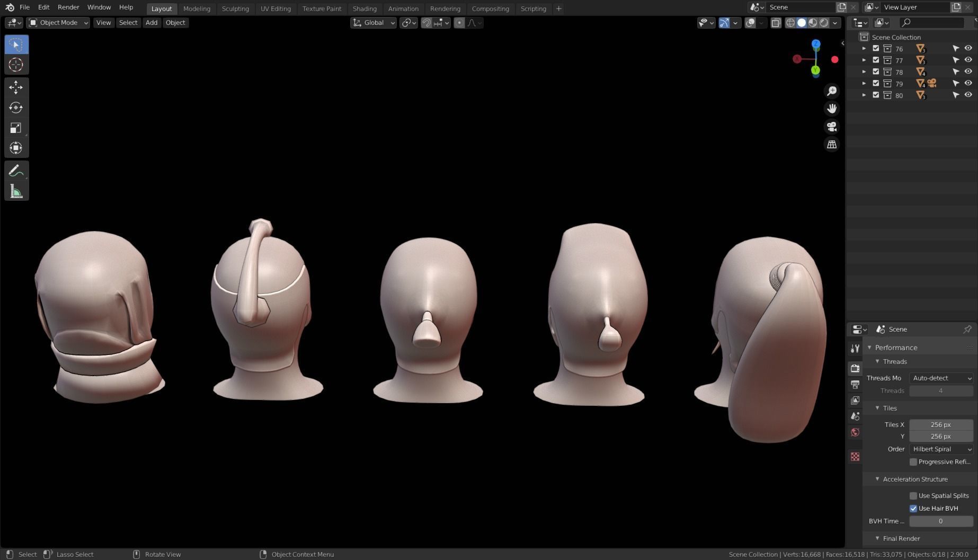Open tile Order Hilbert Spiral dropdown
The height and width of the screenshot is (560, 978).
coord(941,449)
